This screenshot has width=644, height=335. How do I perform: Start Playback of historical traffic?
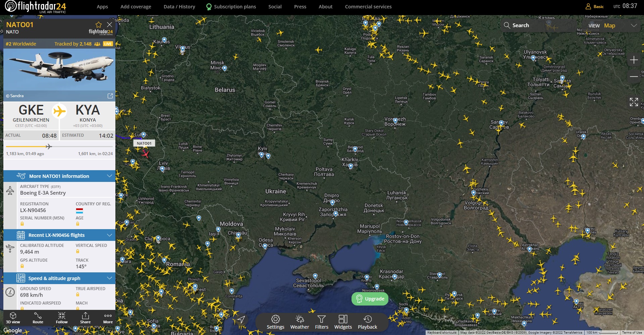coord(367,322)
